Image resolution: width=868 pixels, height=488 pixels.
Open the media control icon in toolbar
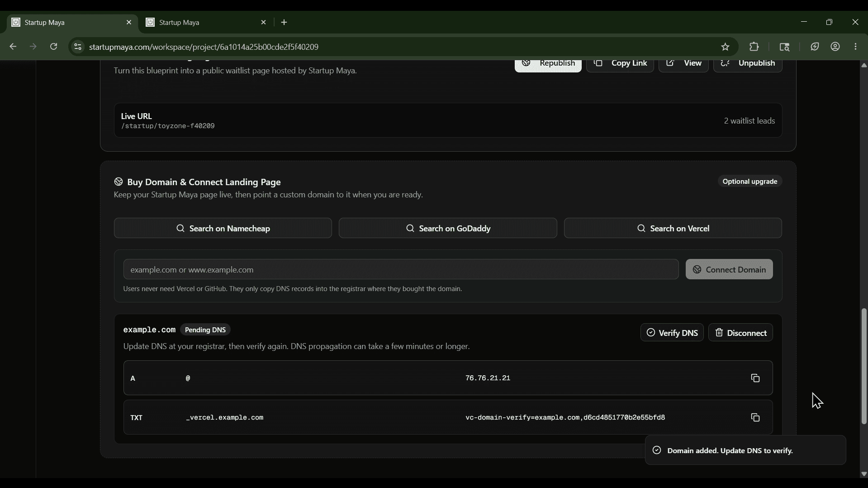(x=784, y=47)
